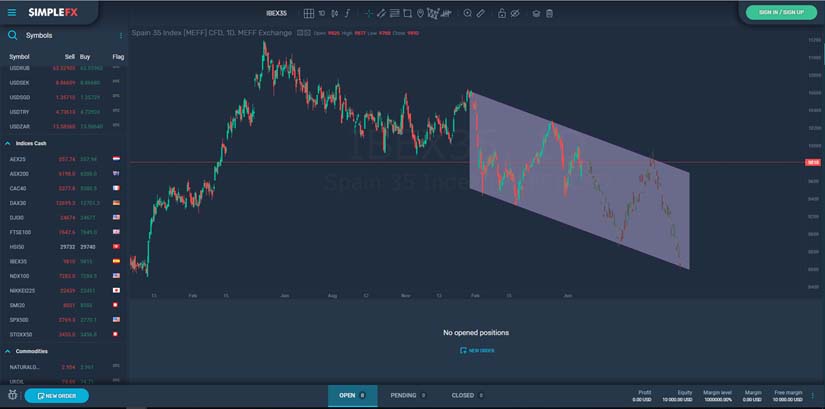
Task: Click the bug report icon
Action: coord(13,395)
